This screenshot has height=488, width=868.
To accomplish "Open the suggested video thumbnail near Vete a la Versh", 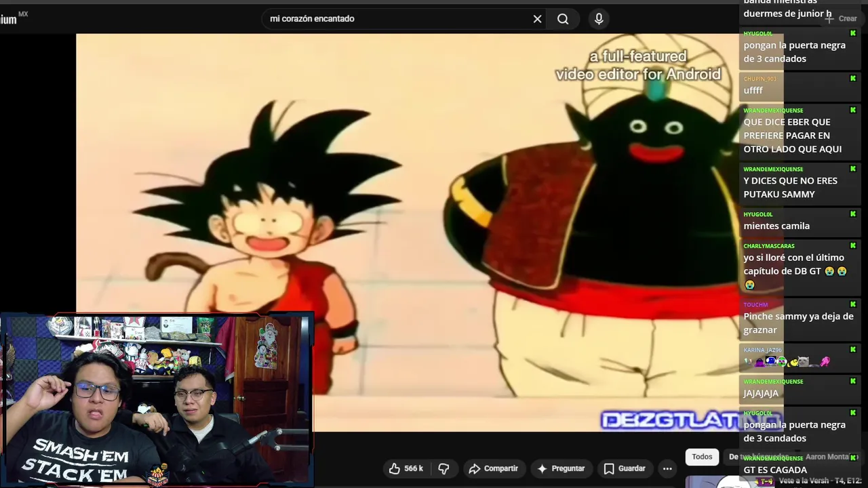I will point(729,482).
